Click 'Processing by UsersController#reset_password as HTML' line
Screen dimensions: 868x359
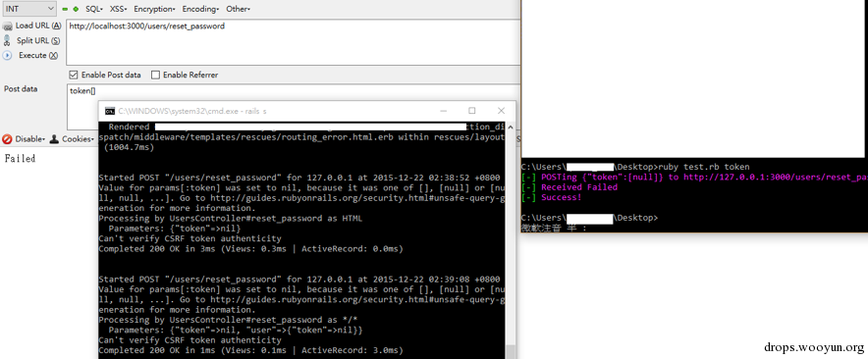[231, 219]
